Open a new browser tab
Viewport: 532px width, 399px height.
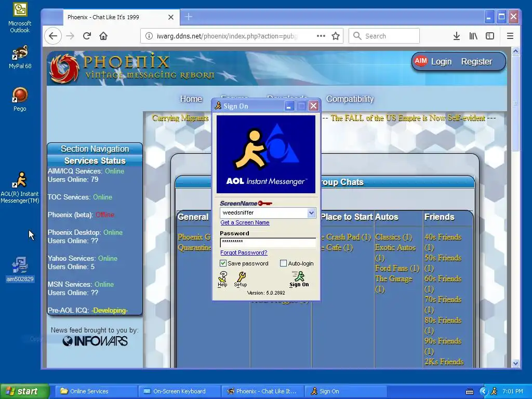(188, 17)
